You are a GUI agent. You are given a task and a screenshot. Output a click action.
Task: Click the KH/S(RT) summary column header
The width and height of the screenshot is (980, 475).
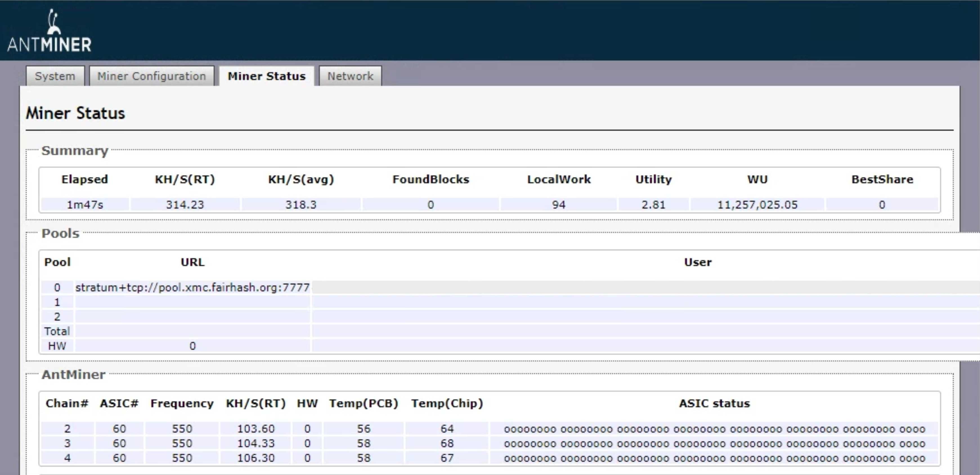185,179
